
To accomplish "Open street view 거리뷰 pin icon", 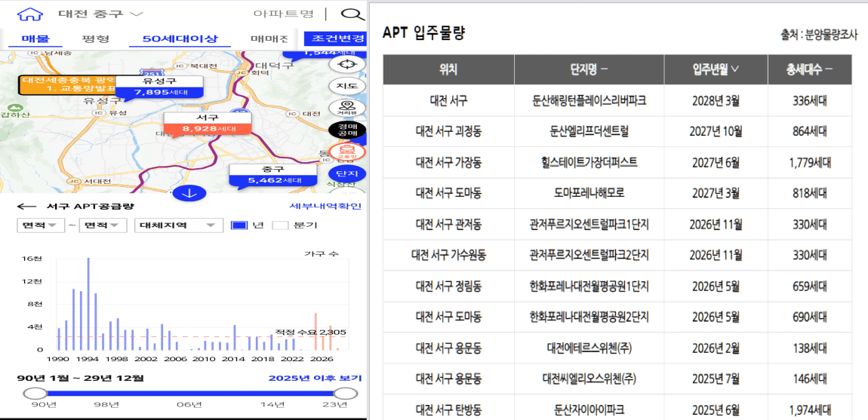I will (x=347, y=109).
